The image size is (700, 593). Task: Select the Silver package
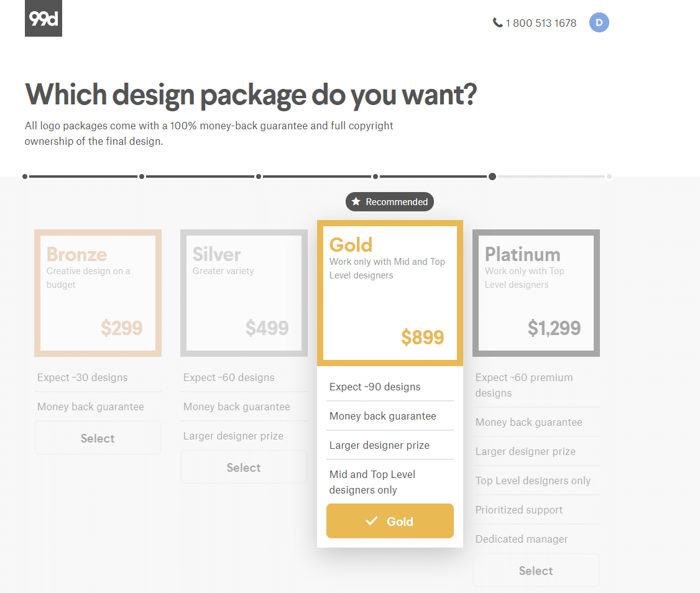click(244, 467)
